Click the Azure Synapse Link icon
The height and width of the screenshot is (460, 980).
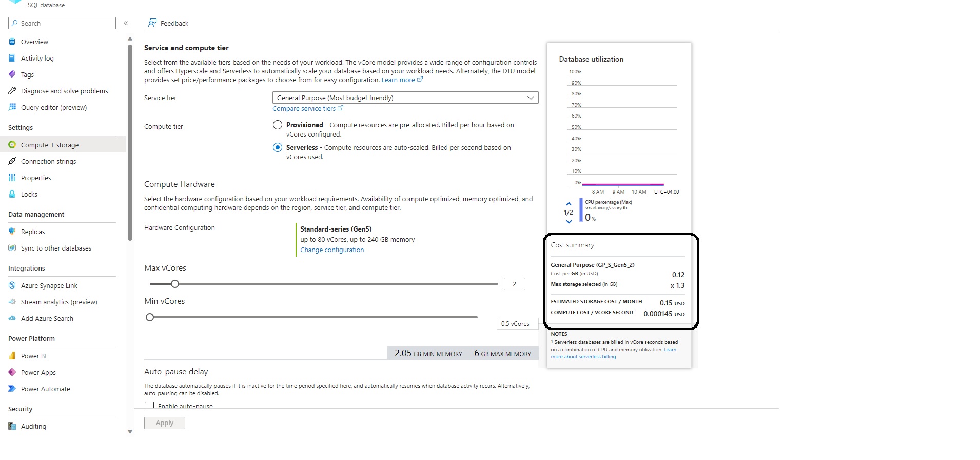coord(12,285)
